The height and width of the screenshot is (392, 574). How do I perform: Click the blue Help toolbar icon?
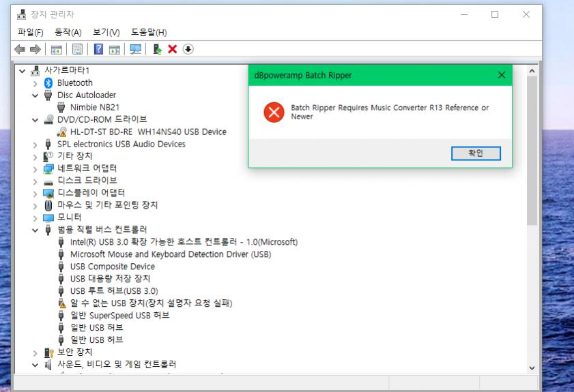coord(98,49)
